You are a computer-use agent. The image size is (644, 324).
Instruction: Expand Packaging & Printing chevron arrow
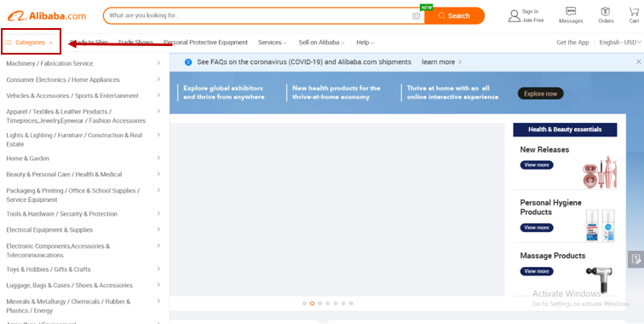coord(158,190)
